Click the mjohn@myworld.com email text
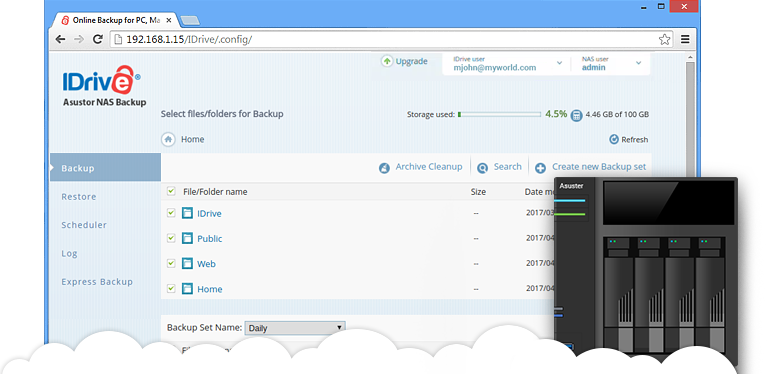Image resolution: width=774 pixels, height=374 pixels. (x=495, y=68)
